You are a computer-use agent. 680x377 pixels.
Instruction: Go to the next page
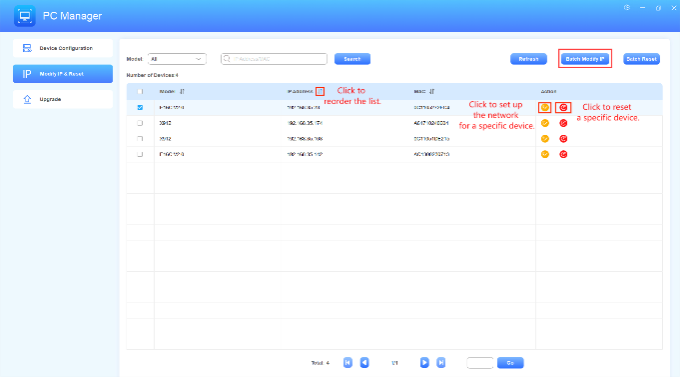(x=425, y=363)
